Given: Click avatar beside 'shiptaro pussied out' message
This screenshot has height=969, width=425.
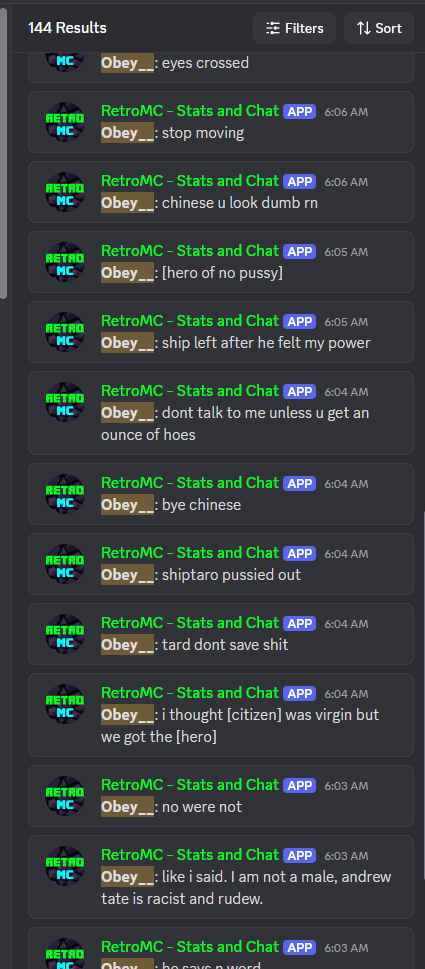Looking at the screenshot, I should 65,564.
